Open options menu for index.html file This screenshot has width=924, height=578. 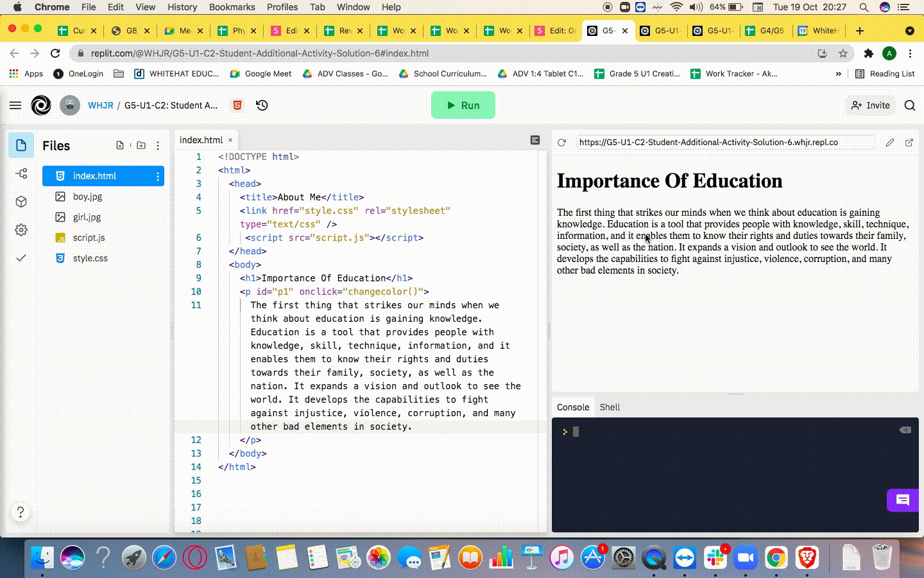click(158, 176)
